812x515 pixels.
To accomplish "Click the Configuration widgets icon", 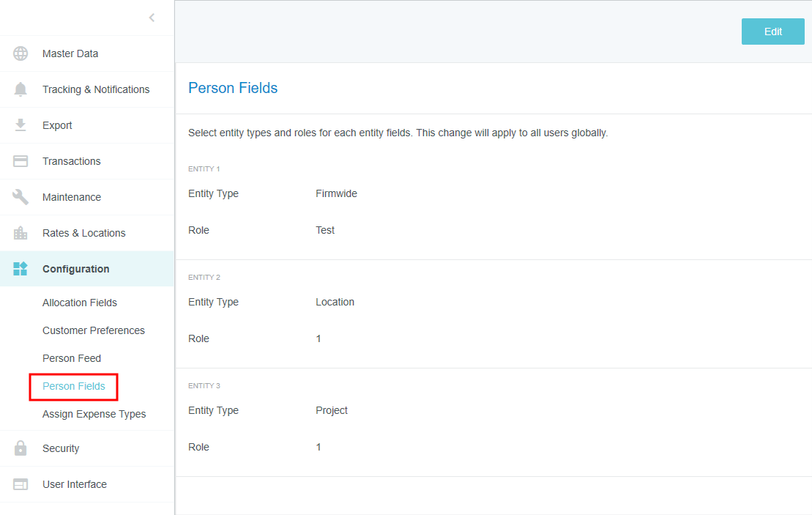I will pos(21,269).
